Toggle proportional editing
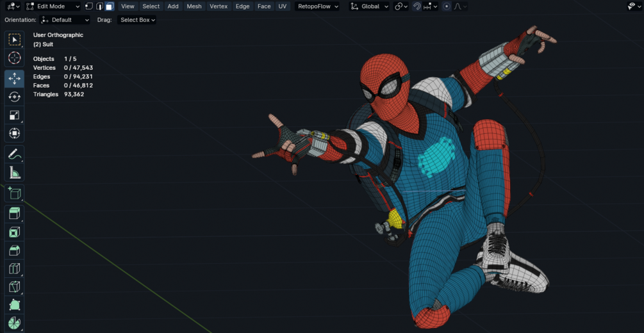Image resolution: width=644 pixels, height=333 pixels. tap(447, 6)
